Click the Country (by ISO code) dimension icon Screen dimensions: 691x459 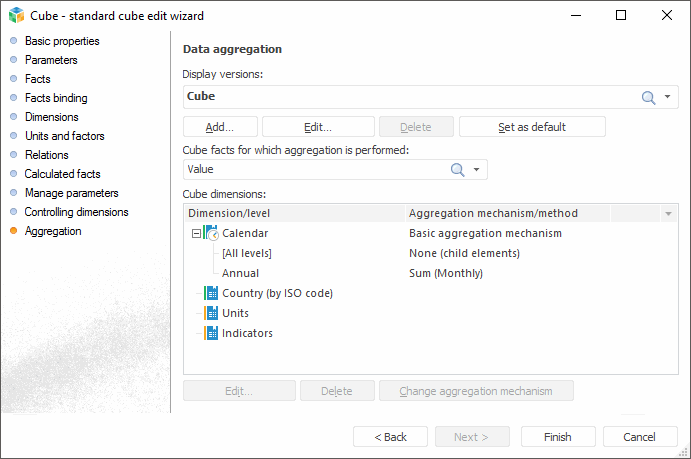tap(211, 293)
